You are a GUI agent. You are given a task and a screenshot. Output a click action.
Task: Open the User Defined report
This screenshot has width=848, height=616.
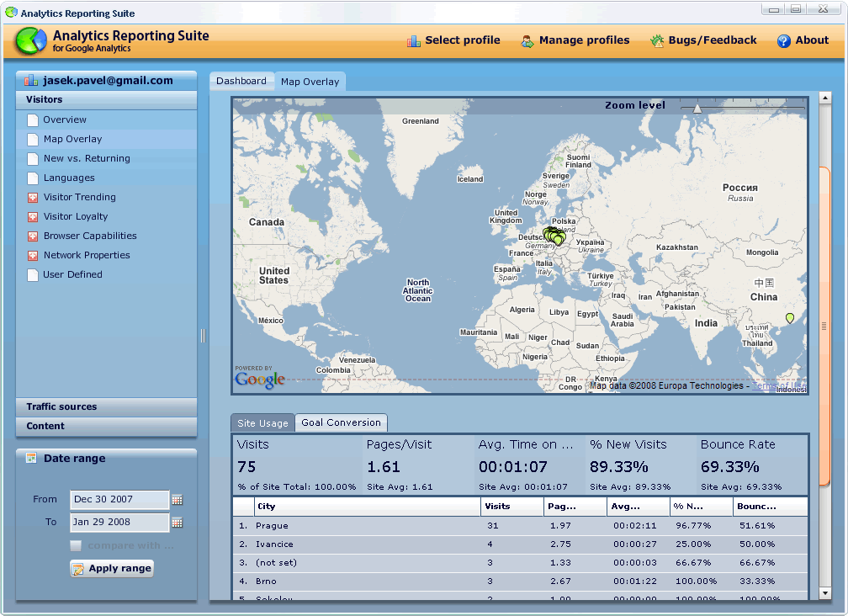(72, 274)
